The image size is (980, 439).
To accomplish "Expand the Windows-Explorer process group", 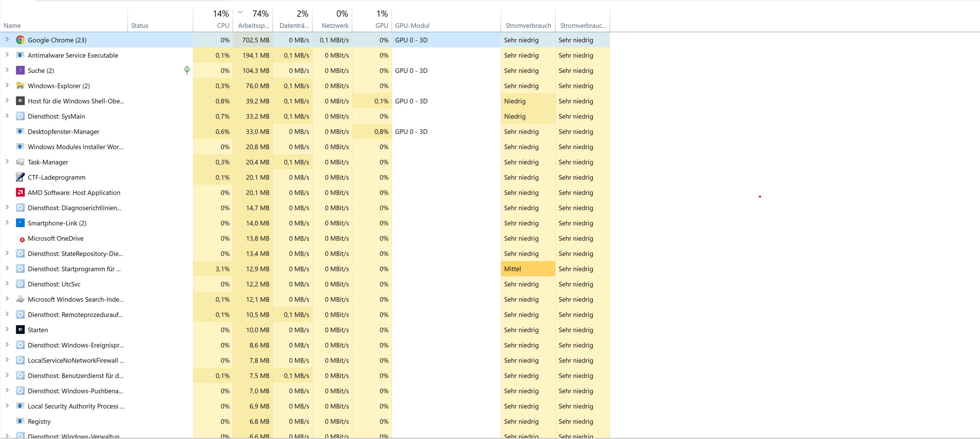I will (x=7, y=85).
